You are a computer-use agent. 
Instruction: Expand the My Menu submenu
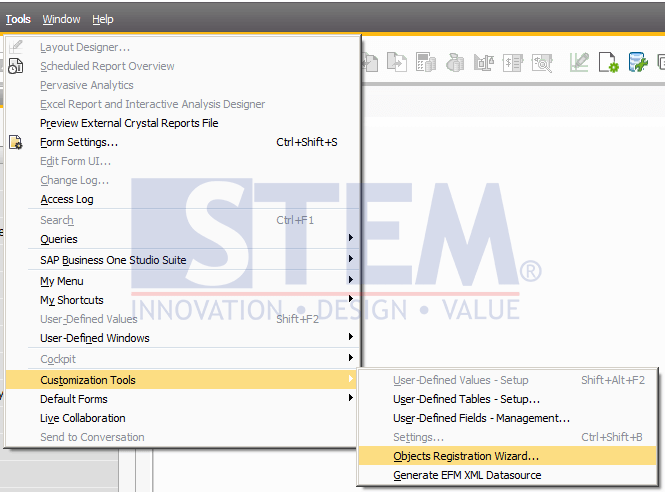(182, 281)
